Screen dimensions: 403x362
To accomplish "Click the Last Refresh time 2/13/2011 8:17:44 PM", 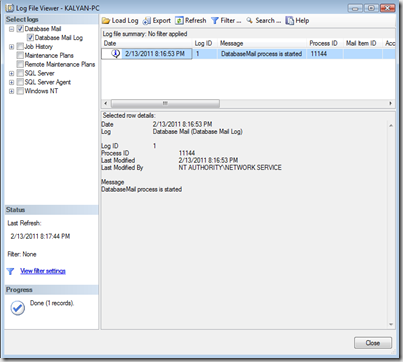I will tap(40, 236).
